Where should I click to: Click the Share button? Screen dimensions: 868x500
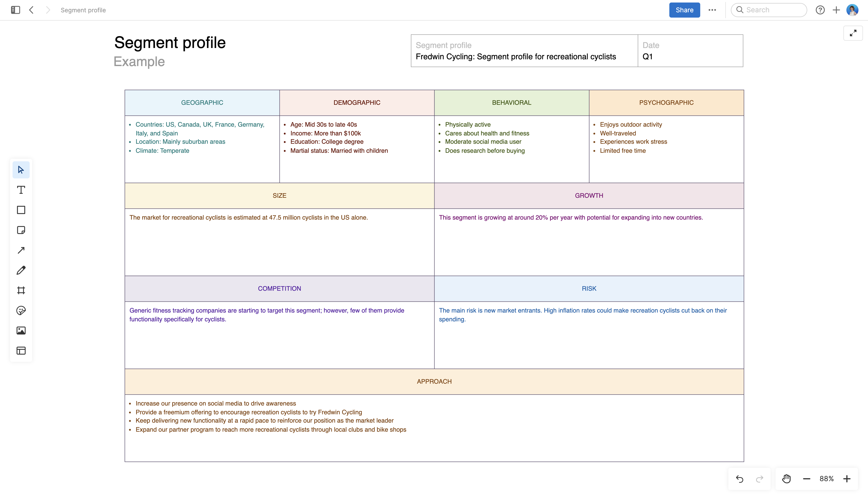(684, 10)
